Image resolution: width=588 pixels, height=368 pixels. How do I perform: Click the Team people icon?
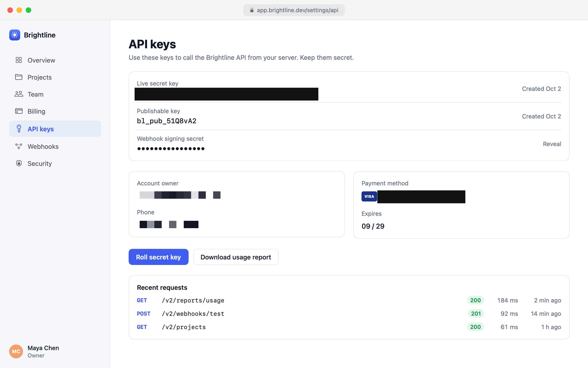coord(19,94)
